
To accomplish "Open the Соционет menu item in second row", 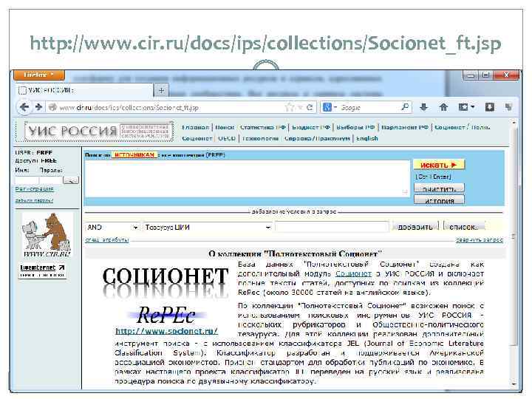I will (197, 138).
